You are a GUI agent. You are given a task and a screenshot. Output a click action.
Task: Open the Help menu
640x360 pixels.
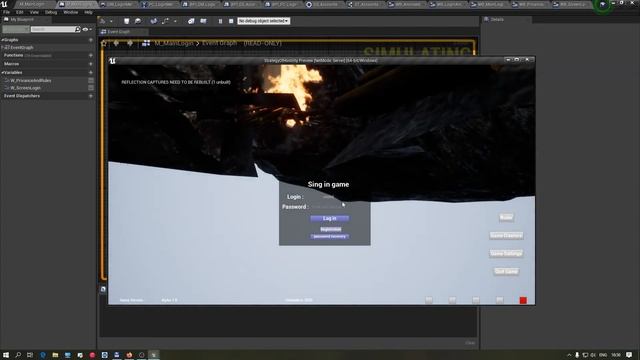point(88,12)
